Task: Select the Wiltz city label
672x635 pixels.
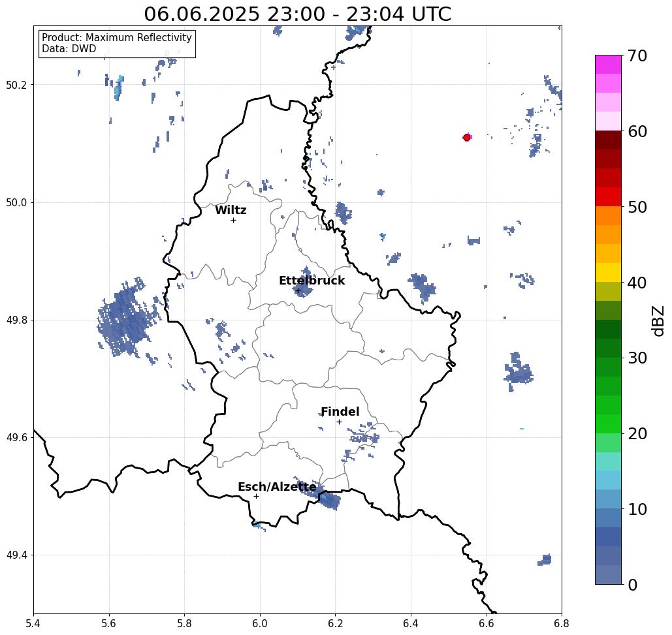Action: (231, 210)
